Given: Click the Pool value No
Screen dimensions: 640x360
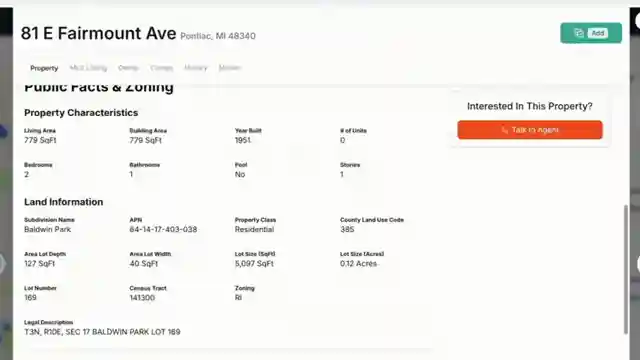Looking at the screenshot, I should click(x=240, y=174).
